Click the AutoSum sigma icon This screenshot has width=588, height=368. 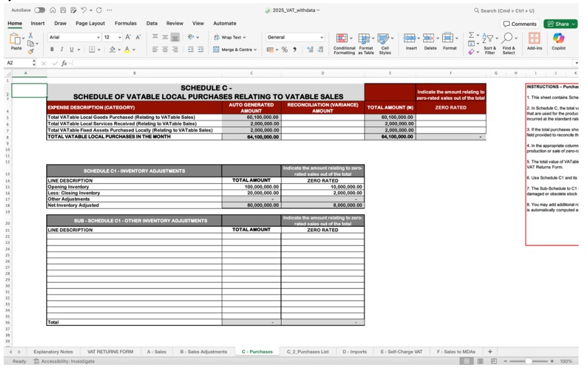tap(472, 37)
